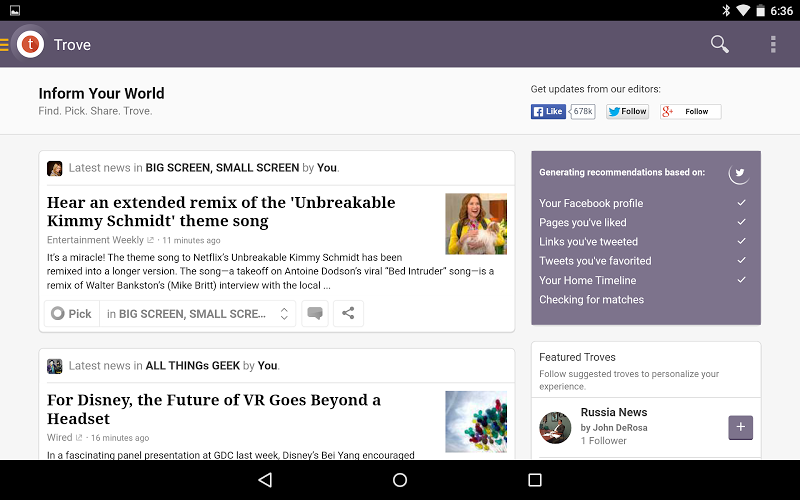Click 'Checking for matches' text
This screenshot has width=800, height=500.
pos(591,299)
